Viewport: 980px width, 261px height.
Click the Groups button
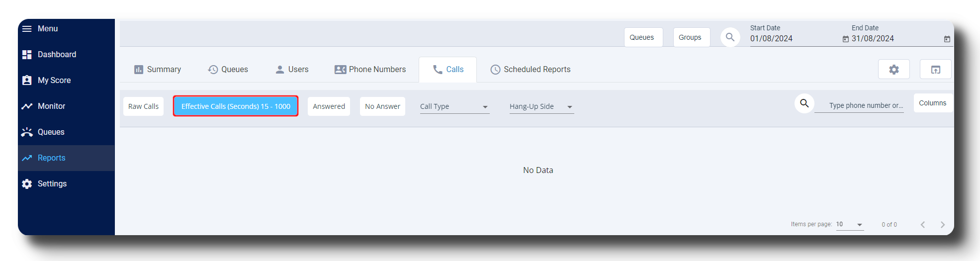coord(690,37)
